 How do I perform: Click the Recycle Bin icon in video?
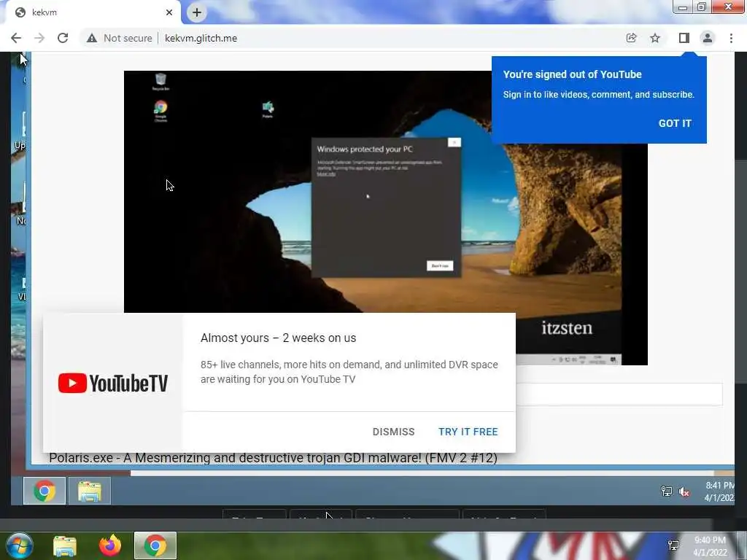(160, 82)
